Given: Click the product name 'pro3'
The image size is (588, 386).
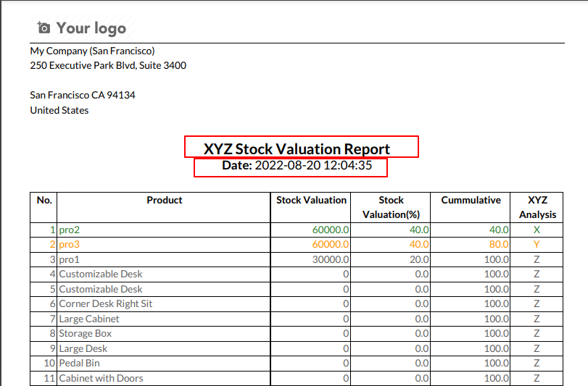Looking at the screenshot, I should [x=70, y=245].
